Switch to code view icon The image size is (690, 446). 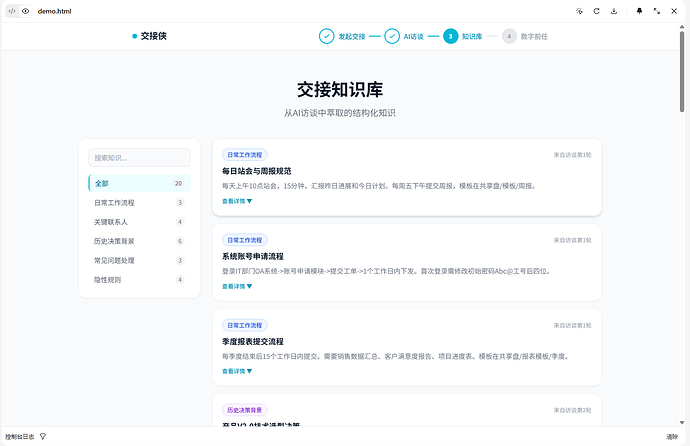tap(12, 11)
